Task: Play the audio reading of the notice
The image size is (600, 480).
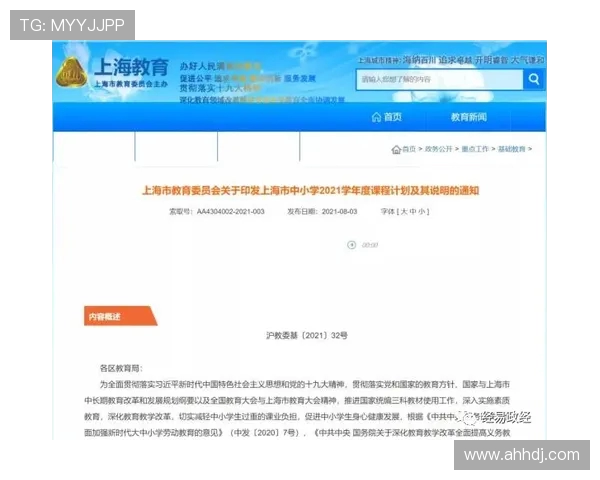Action: click(351, 245)
